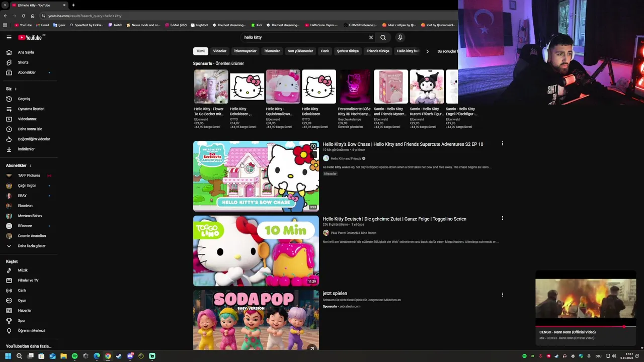
Task: Open Steam from the taskbar
Action: click(x=119, y=356)
